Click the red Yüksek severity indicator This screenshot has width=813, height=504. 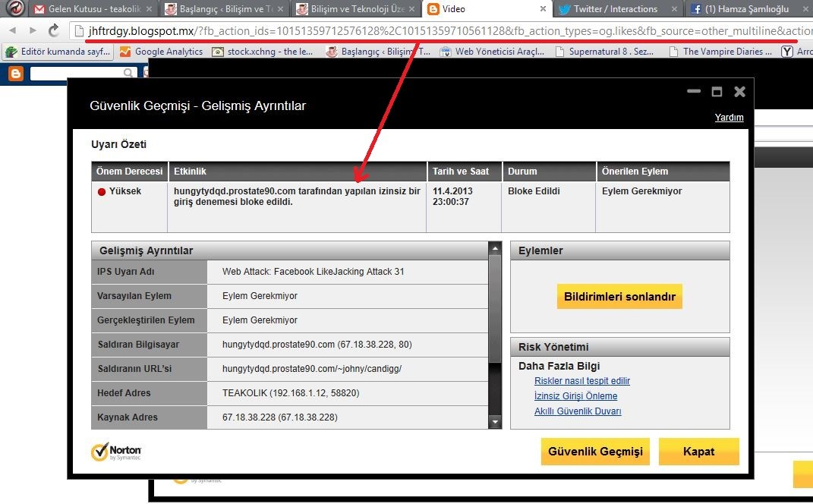point(102,191)
